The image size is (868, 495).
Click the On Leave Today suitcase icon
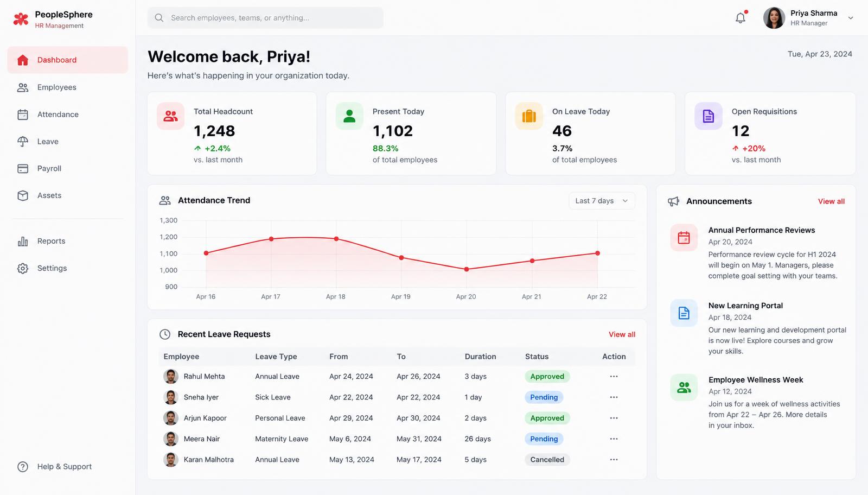point(529,116)
